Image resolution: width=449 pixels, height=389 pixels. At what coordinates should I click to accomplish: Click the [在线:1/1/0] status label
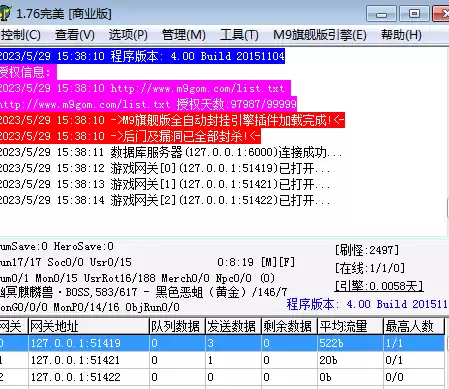pos(370,268)
